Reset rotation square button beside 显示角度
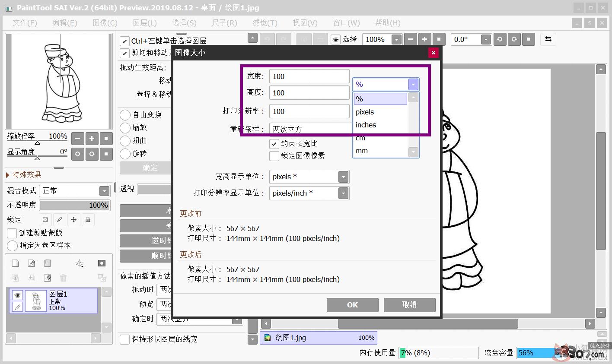Screen dimensions: 612x364 tap(106, 154)
